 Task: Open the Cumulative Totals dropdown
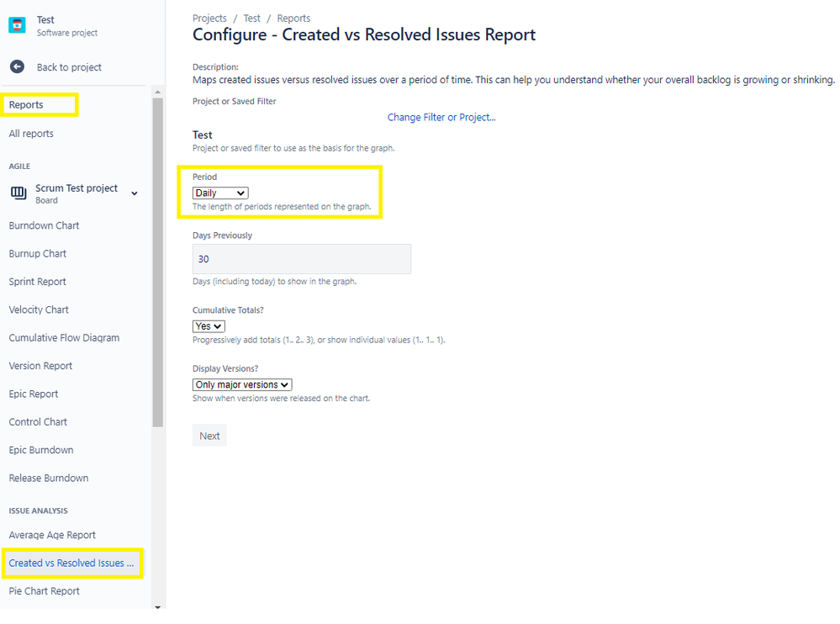coord(208,325)
